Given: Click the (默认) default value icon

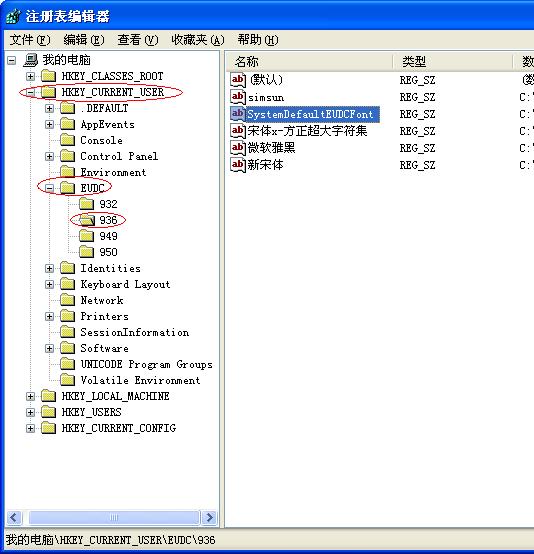Looking at the screenshot, I should pos(238,80).
